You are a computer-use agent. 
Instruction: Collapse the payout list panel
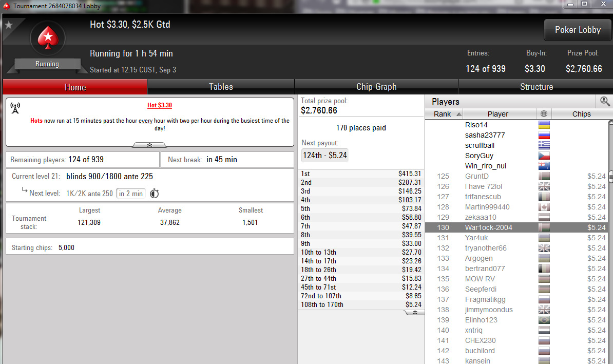pos(415,312)
